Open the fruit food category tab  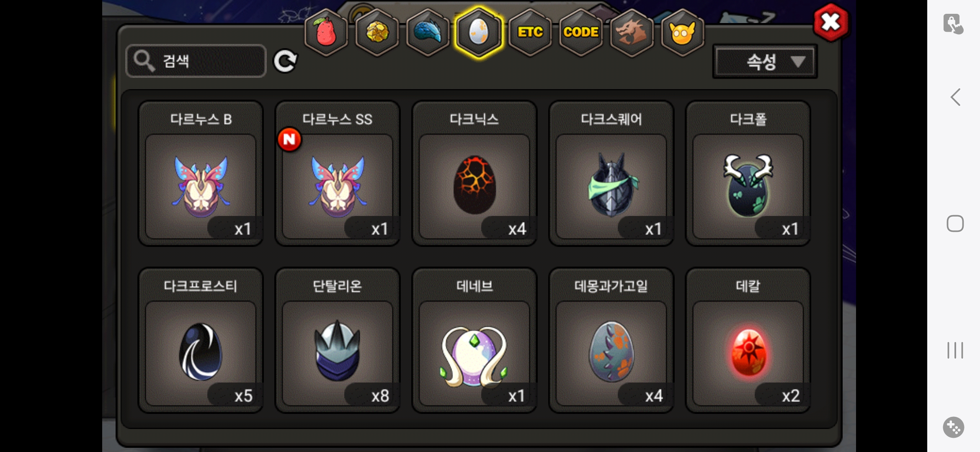[326, 33]
